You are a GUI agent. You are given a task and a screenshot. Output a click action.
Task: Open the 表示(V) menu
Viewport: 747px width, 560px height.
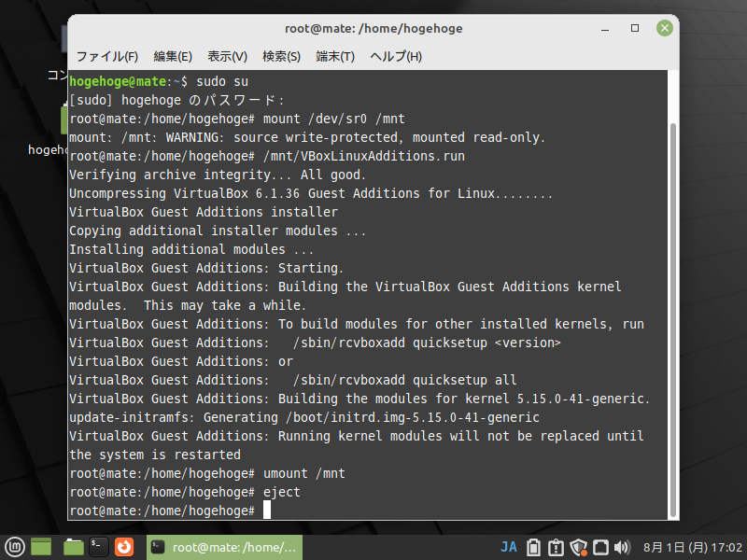227,57
